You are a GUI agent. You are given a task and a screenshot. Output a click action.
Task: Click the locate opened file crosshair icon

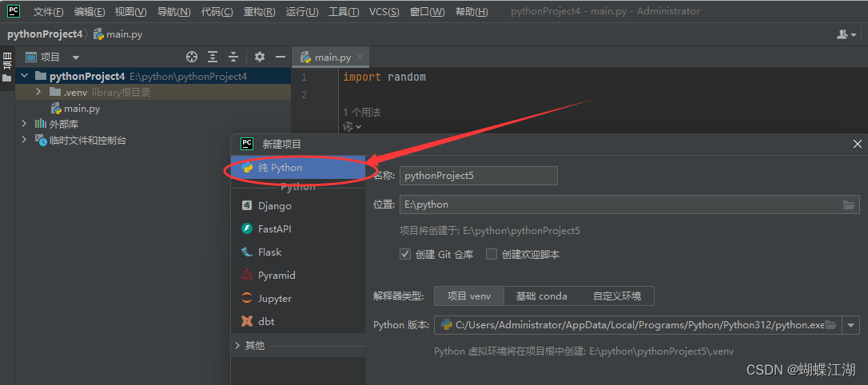(x=192, y=57)
